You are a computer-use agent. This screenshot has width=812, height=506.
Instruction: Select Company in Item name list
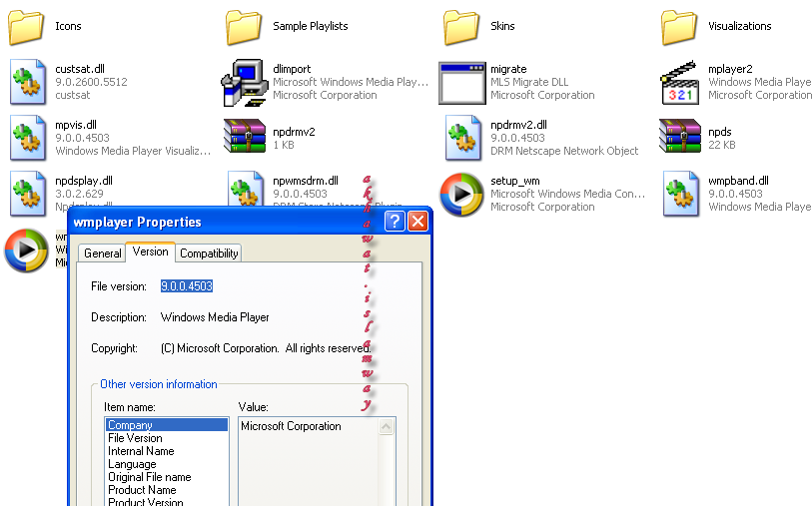[166, 425]
